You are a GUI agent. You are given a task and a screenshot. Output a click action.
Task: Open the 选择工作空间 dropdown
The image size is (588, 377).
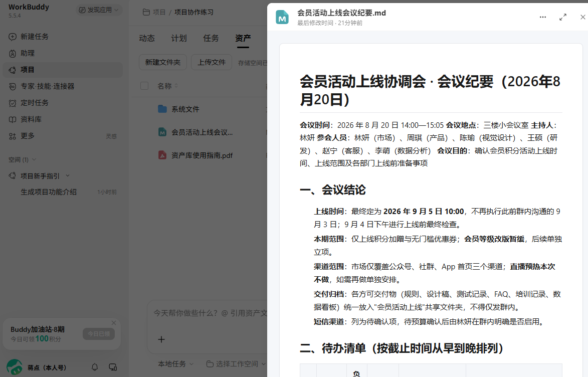click(236, 364)
